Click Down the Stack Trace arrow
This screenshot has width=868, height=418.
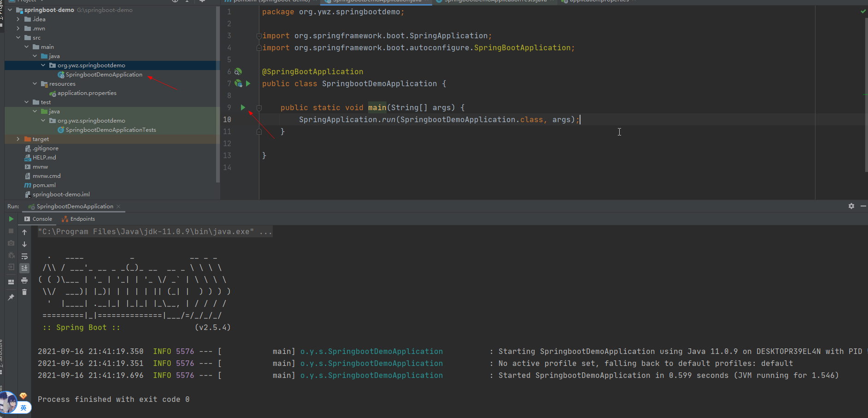24,244
